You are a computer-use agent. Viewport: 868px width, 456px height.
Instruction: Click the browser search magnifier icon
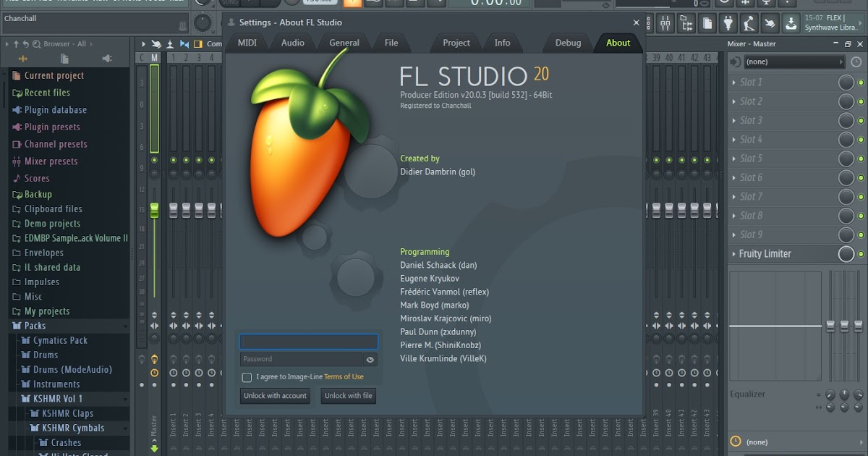36,44
